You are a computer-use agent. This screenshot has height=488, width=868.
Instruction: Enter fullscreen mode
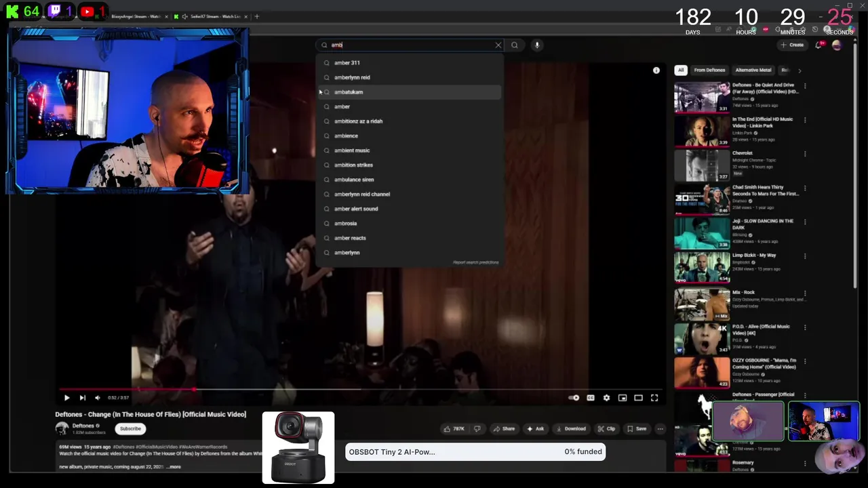(x=654, y=398)
